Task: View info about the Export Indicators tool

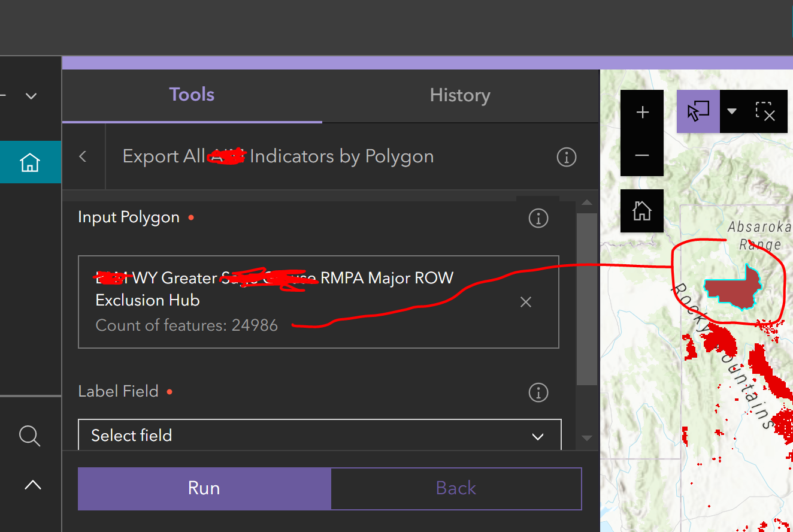Action: point(566,157)
